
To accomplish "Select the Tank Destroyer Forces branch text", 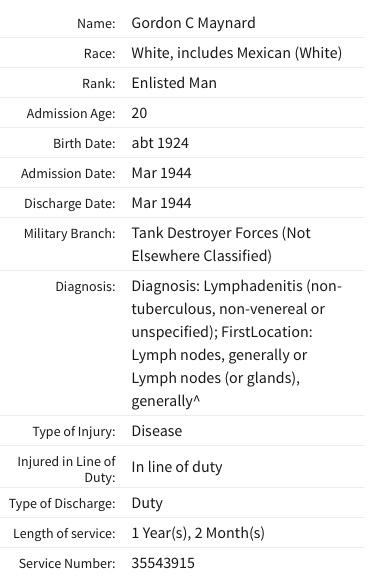I will [221, 244].
